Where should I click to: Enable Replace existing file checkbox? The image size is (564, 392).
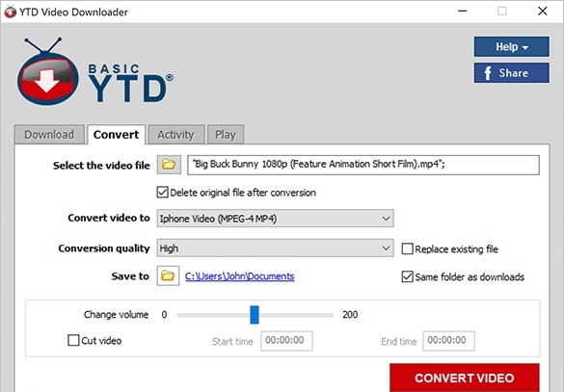point(407,248)
